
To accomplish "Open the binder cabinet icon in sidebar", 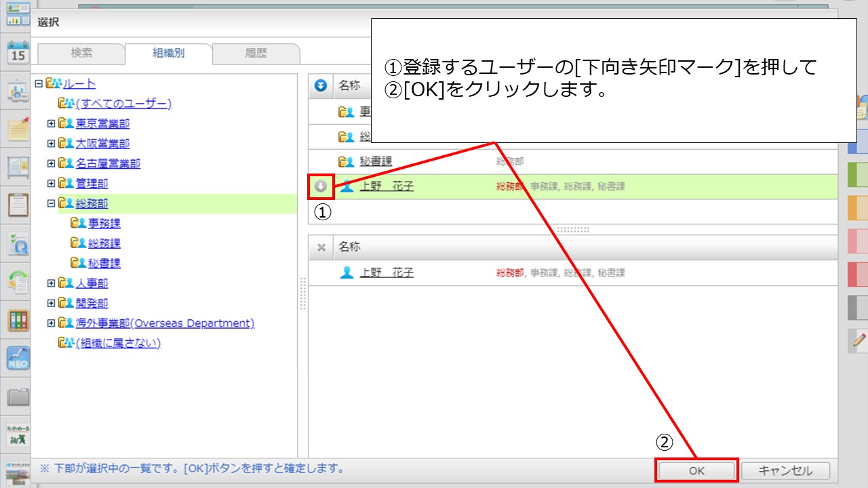I will (x=18, y=321).
